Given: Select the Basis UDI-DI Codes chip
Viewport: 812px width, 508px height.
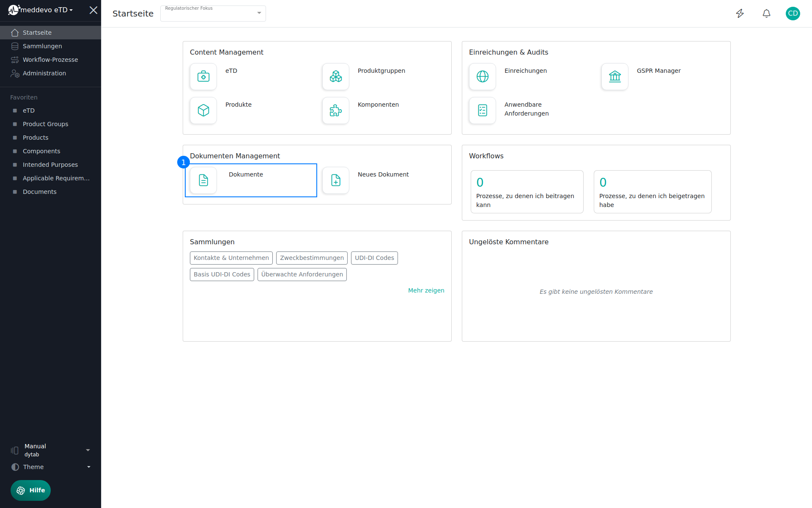Looking at the screenshot, I should coord(222,274).
